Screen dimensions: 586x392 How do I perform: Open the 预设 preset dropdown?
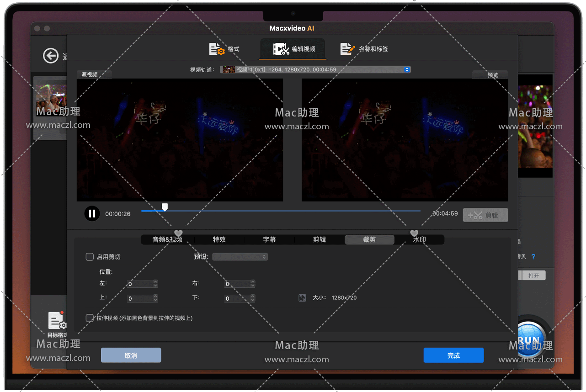[240, 257]
